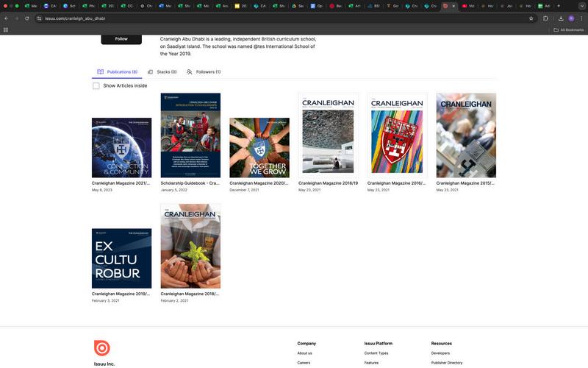Follow the Cranleigh Abu Dhabi publisher
This screenshot has width=588, height=368.
coord(121,39)
